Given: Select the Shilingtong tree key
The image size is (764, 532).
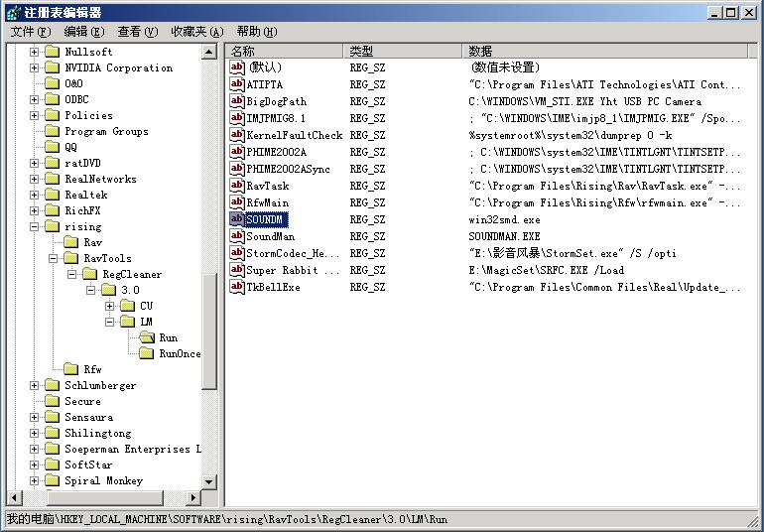Looking at the screenshot, I should 98,433.
